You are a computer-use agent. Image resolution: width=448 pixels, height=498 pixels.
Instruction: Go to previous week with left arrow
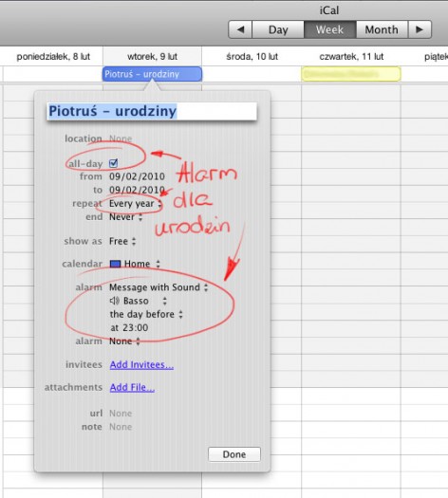click(240, 29)
